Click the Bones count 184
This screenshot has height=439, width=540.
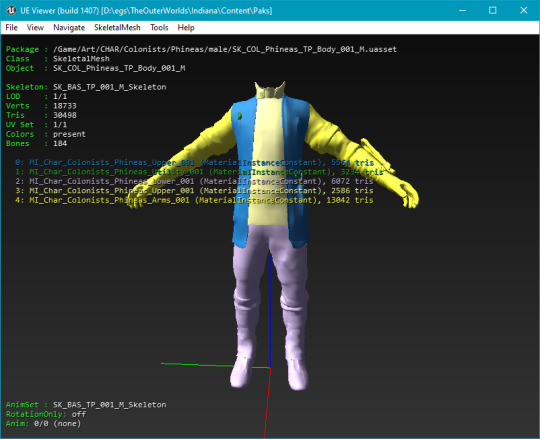[60, 144]
